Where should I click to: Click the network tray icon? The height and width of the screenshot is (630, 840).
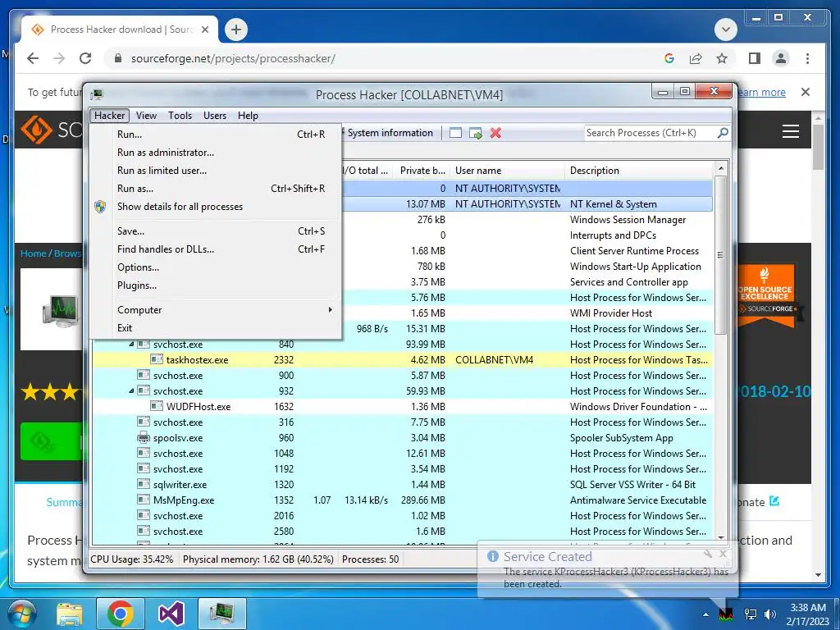pyautogui.click(x=751, y=614)
